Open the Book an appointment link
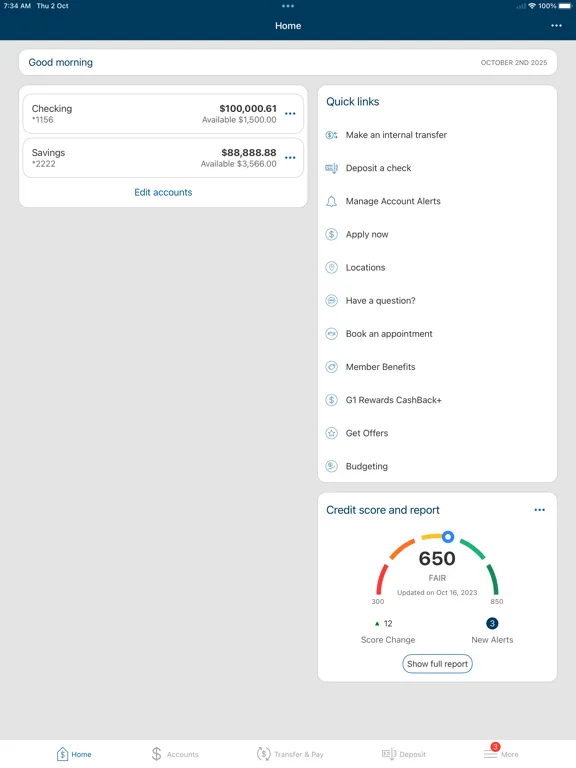The width and height of the screenshot is (576, 768). tap(389, 334)
